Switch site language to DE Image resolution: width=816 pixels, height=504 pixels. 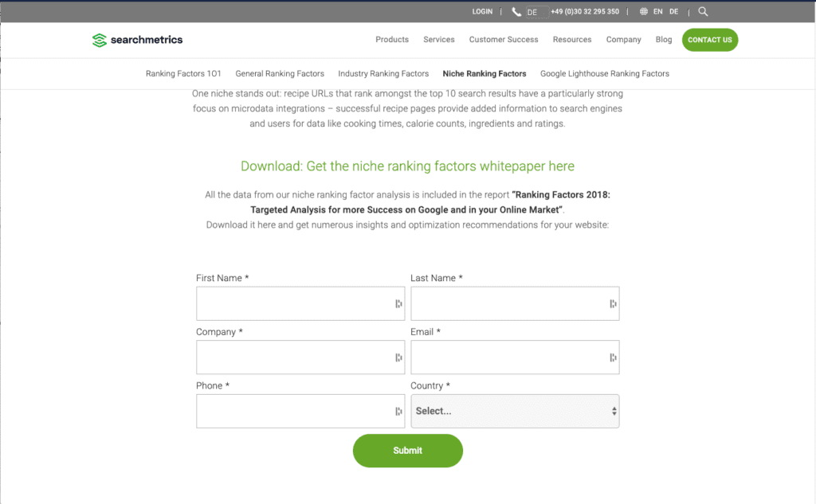pyautogui.click(x=674, y=11)
